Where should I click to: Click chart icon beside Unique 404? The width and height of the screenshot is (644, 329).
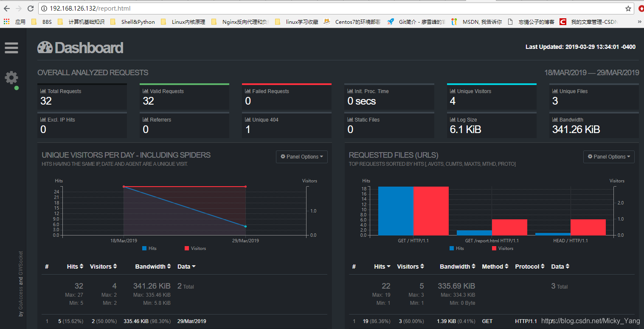(x=248, y=119)
